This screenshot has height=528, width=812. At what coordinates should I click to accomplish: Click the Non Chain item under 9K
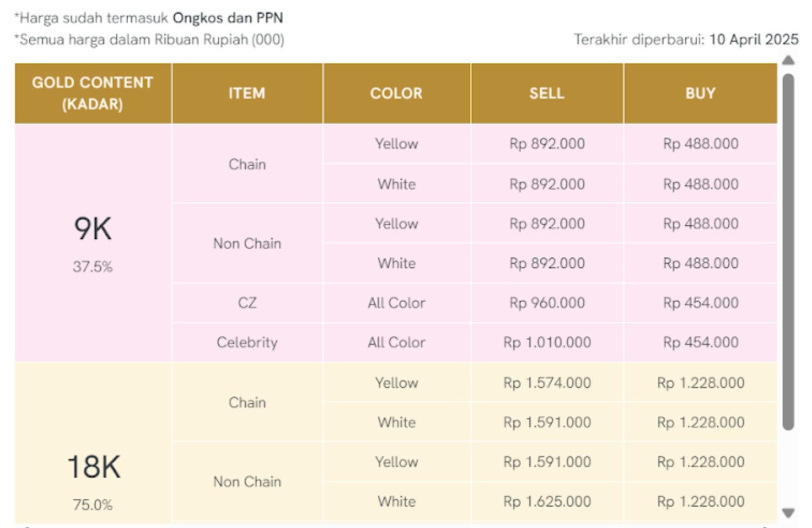[247, 244]
